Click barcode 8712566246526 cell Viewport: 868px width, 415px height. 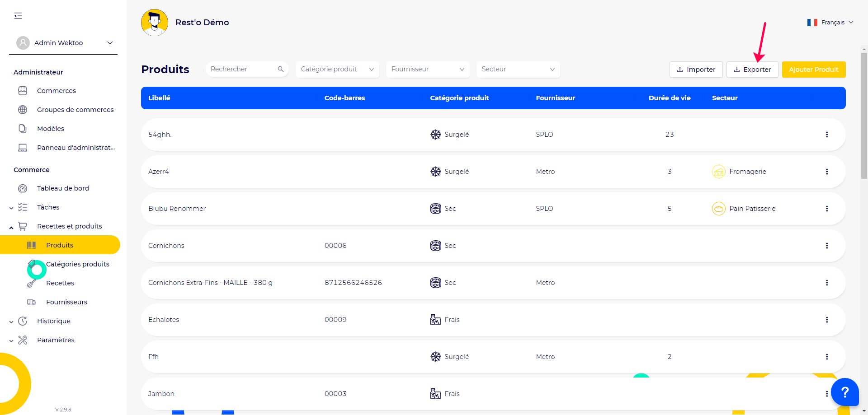coord(353,283)
